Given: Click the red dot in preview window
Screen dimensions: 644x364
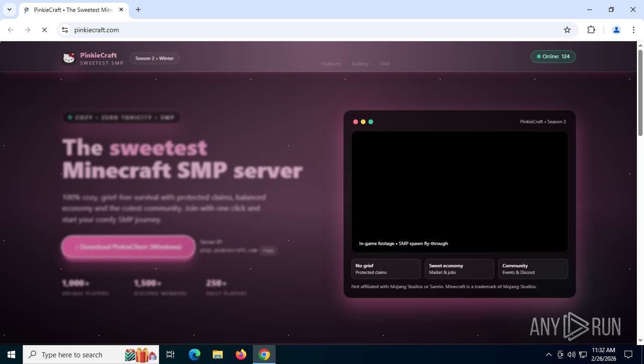Looking at the screenshot, I should (x=356, y=122).
